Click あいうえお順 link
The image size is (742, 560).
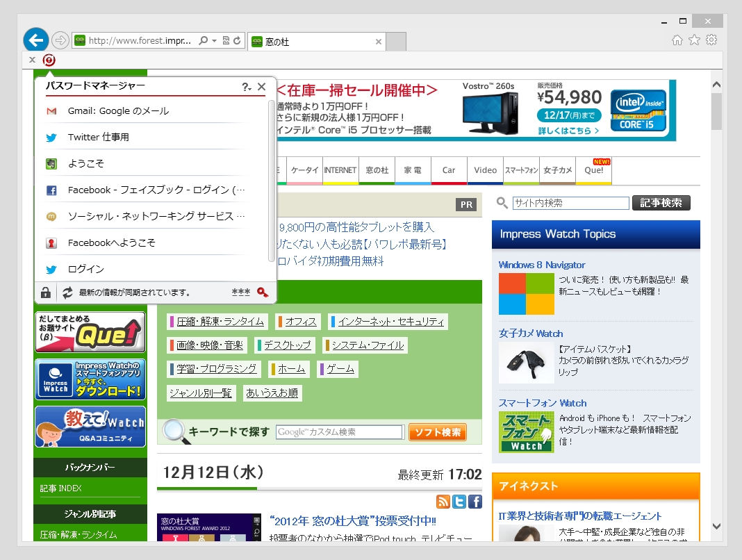click(x=272, y=393)
